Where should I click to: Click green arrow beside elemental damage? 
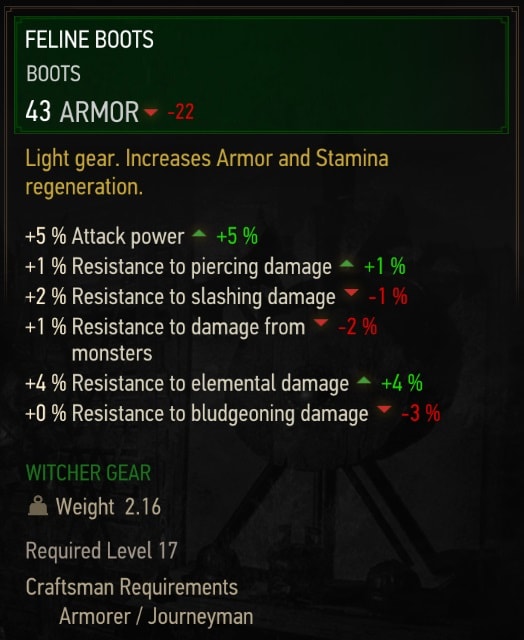point(364,381)
